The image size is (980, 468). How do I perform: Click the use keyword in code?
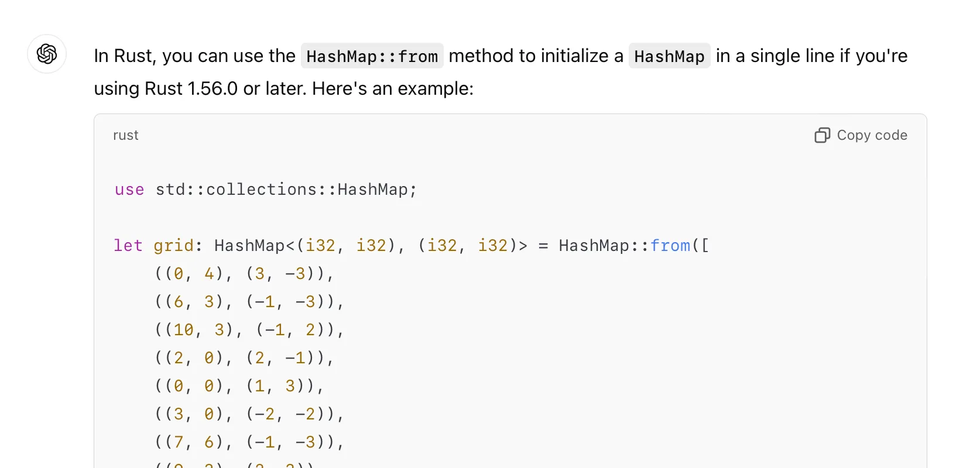[x=129, y=190]
